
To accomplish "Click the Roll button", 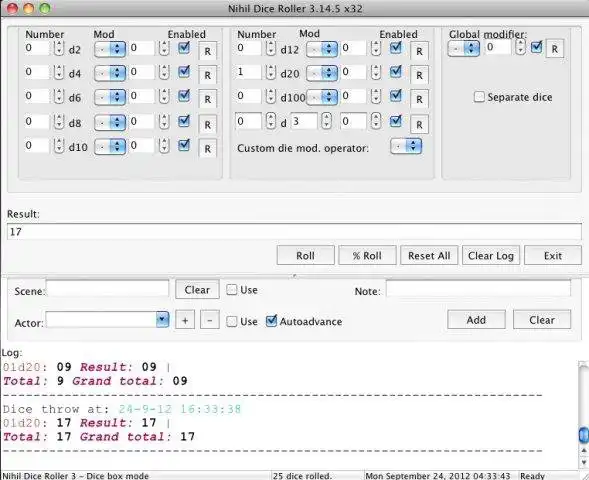I will coord(305,256).
